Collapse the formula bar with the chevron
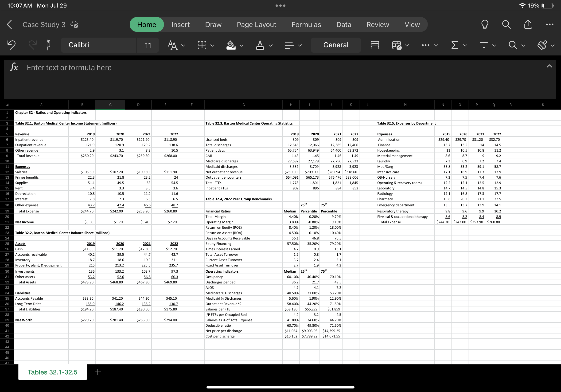Screen dimensions: 561x392 click(549, 66)
